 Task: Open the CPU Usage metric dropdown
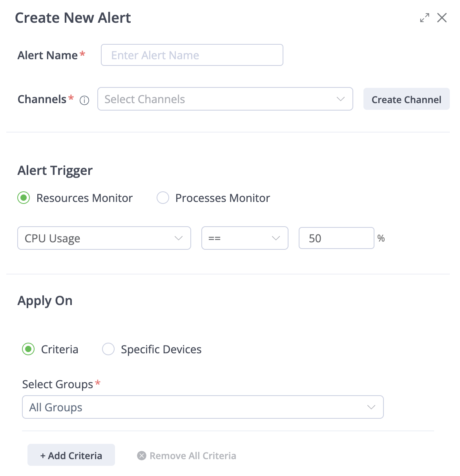click(98, 238)
